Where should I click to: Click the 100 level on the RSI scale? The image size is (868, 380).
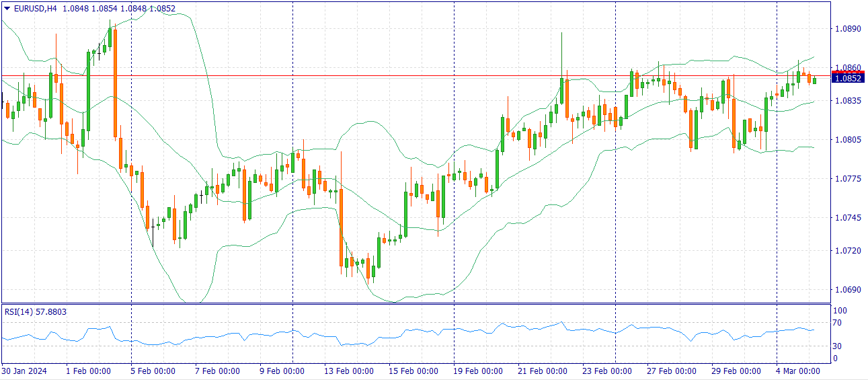[840, 311]
